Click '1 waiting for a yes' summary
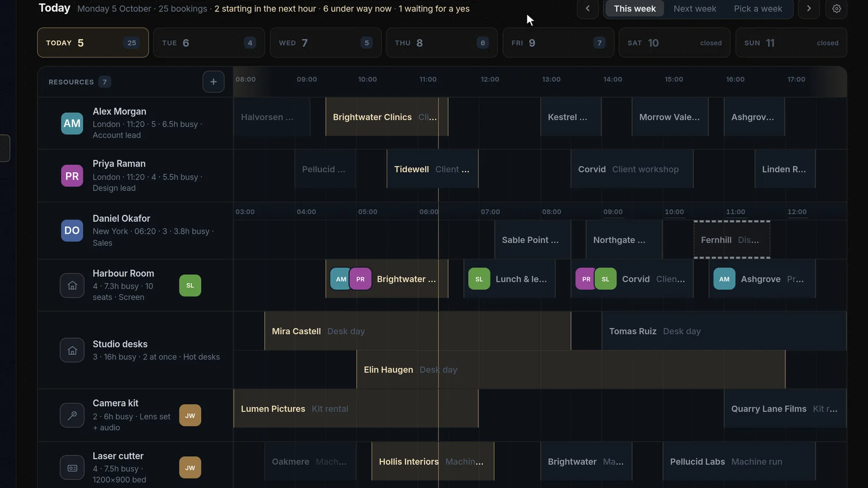Image resolution: width=868 pixels, height=488 pixels. (434, 9)
